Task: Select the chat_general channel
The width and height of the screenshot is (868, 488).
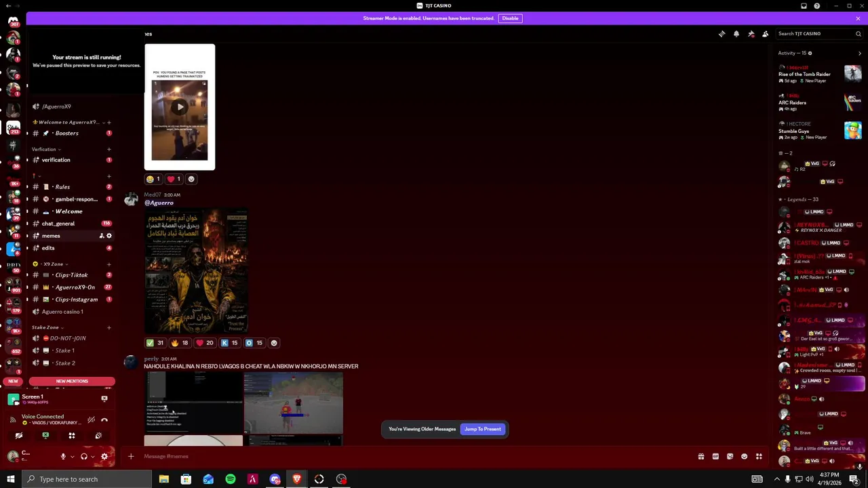Action: [x=73, y=223]
